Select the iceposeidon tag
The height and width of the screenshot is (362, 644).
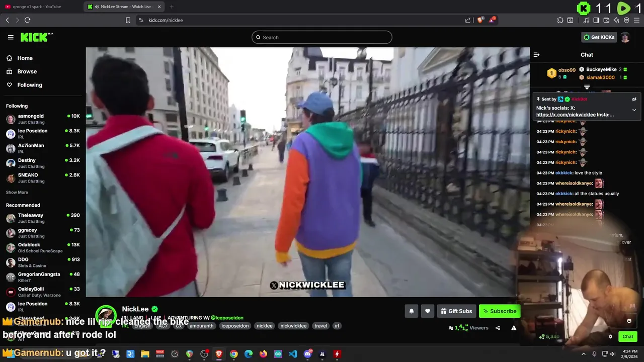(235, 326)
